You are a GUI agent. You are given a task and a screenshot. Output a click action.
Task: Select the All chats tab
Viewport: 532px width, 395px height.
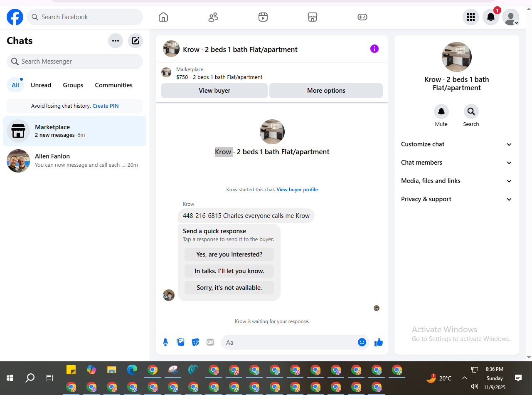click(15, 85)
